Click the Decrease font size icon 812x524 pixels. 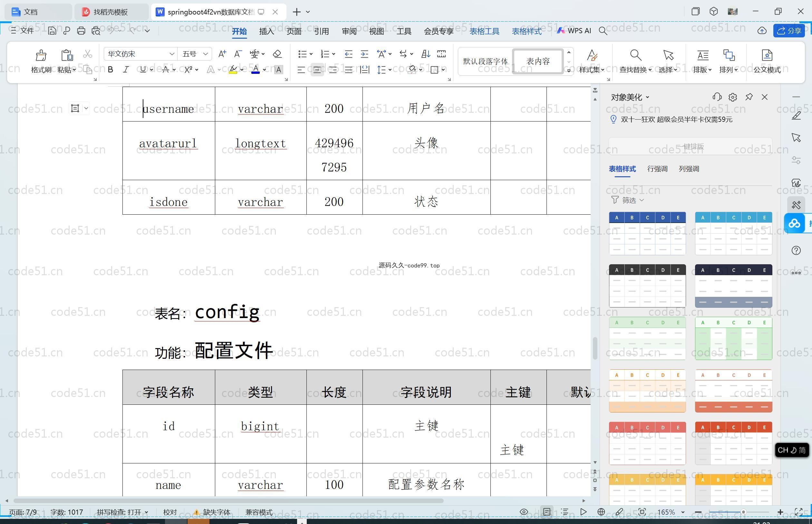238,54
